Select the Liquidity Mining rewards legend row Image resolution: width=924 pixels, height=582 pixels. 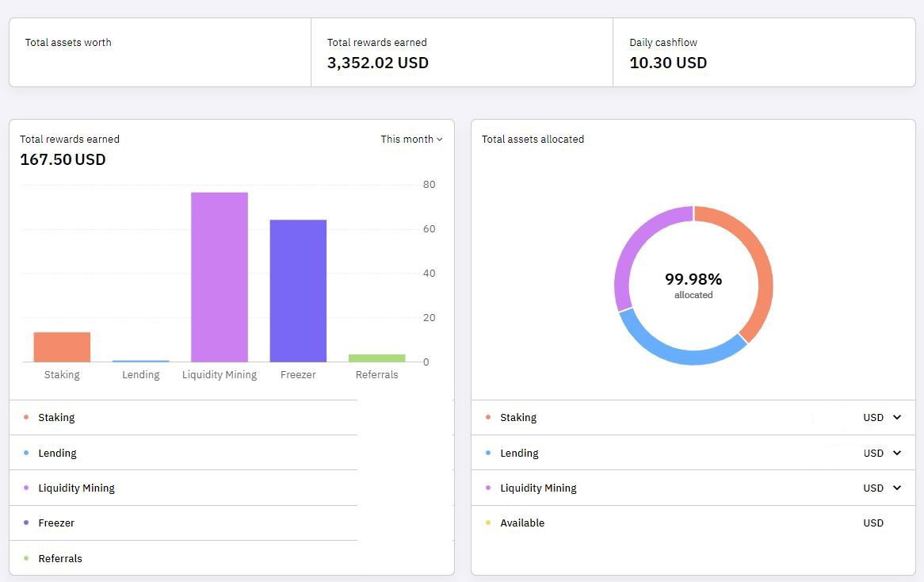183,488
